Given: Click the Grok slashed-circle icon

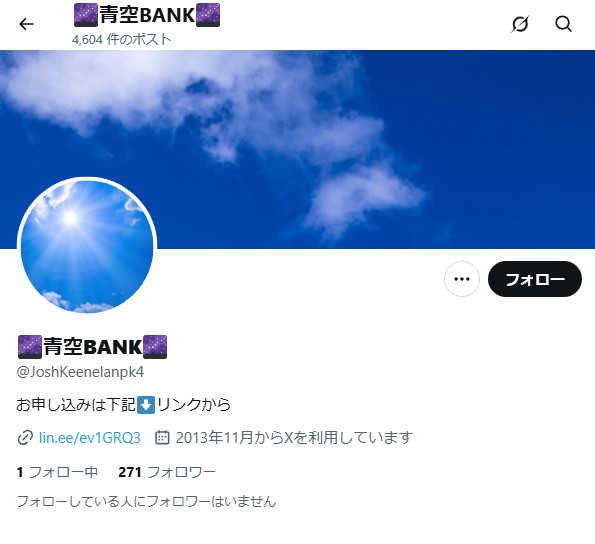Looking at the screenshot, I should tap(519, 24).
